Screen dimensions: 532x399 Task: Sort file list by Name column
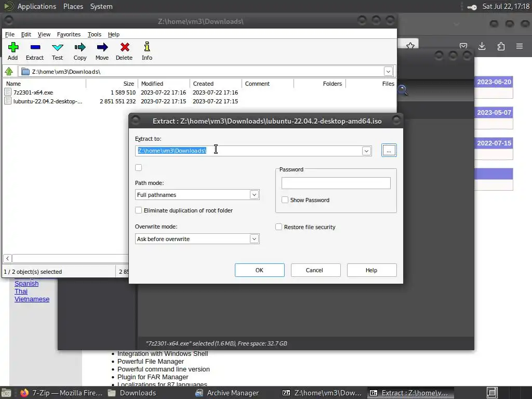coord(45,84)
